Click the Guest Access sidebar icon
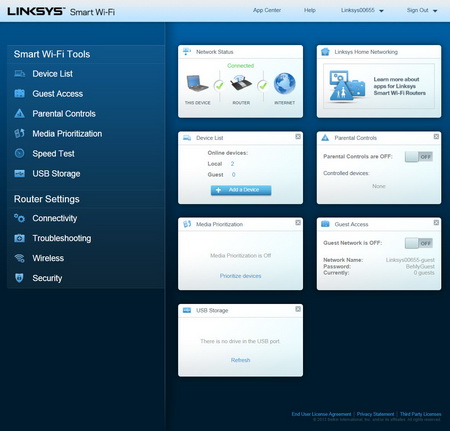Viewport: 450px width, 431px height. 20,94
